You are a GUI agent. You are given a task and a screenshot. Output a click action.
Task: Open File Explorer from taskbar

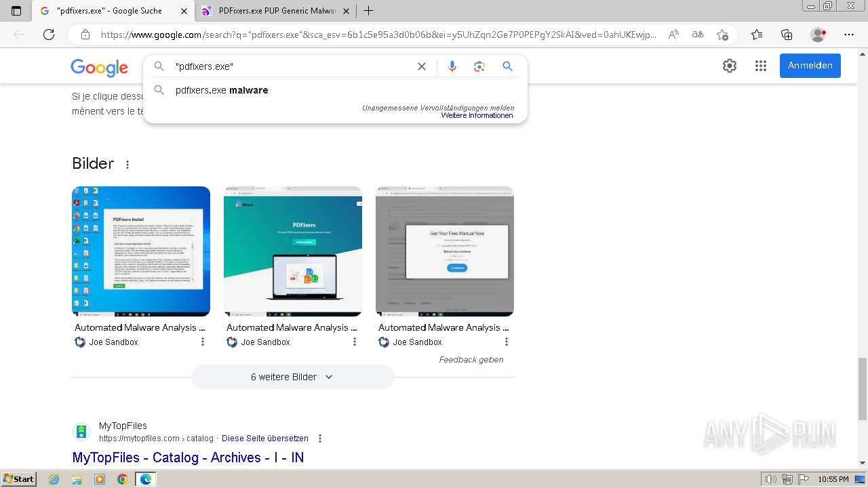click(77, 479)
